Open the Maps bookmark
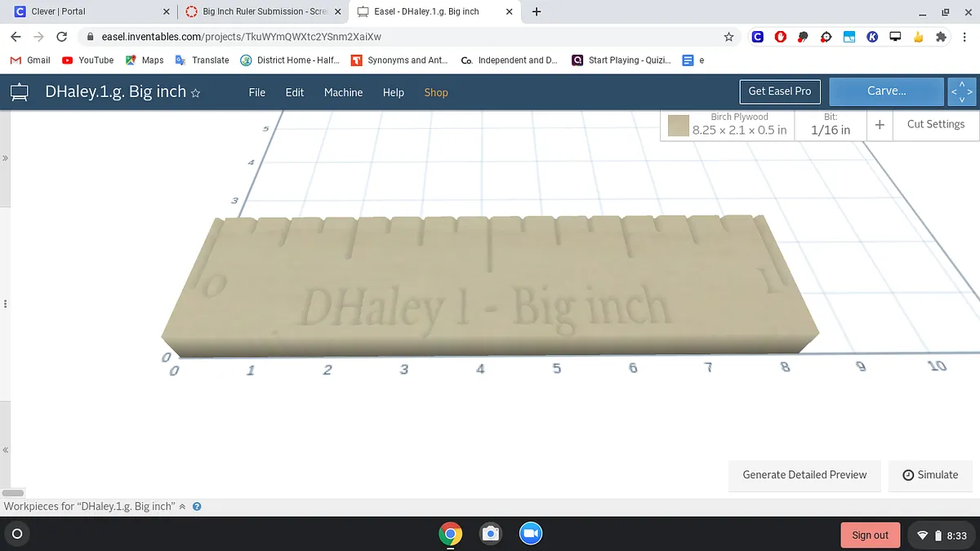This screenshot has height=551, width=980. (144, 60)
